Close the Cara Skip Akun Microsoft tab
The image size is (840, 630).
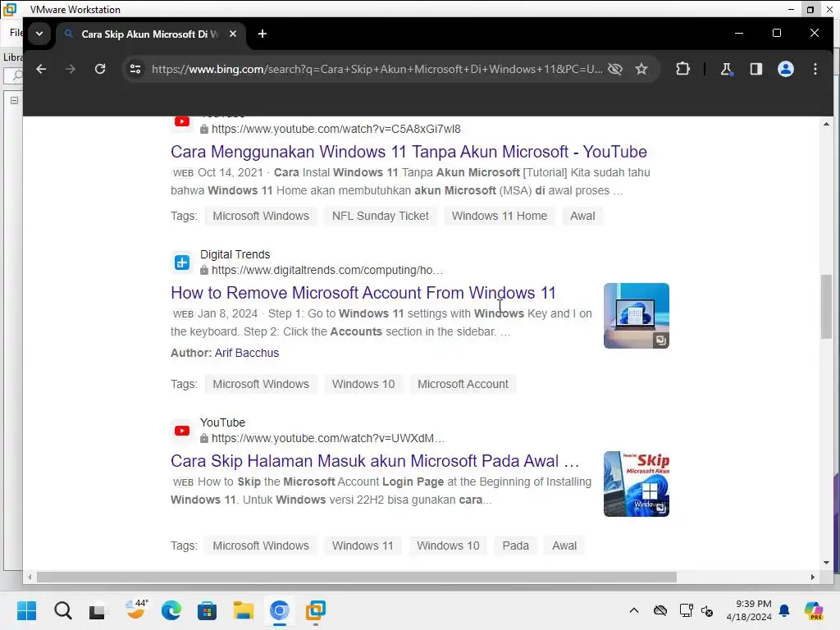click(233, 34)
